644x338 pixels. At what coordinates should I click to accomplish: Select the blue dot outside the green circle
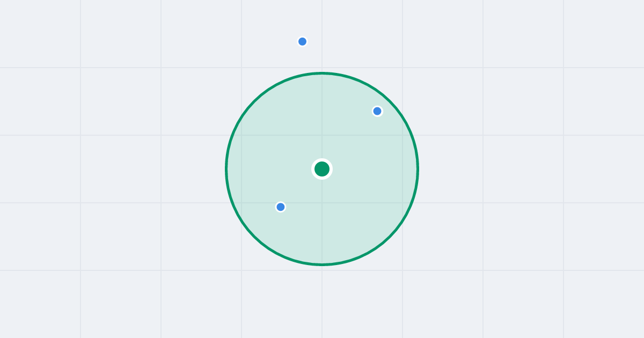(x=303, y=41)
